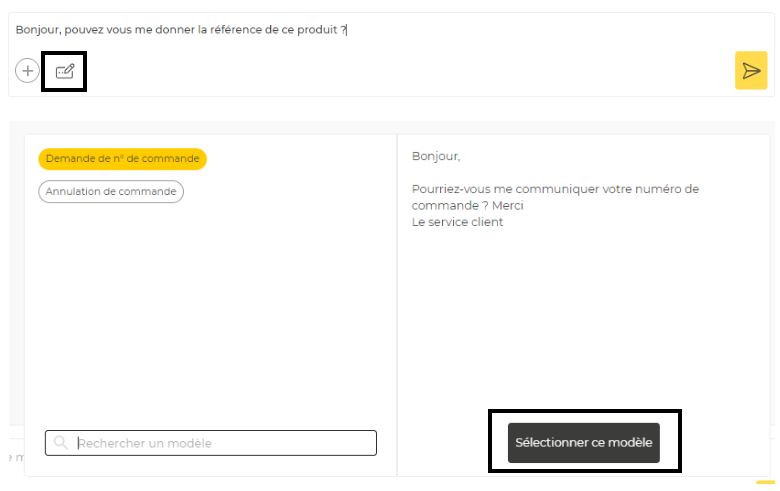Click the word 'produit' in the composer

(316, 30)
